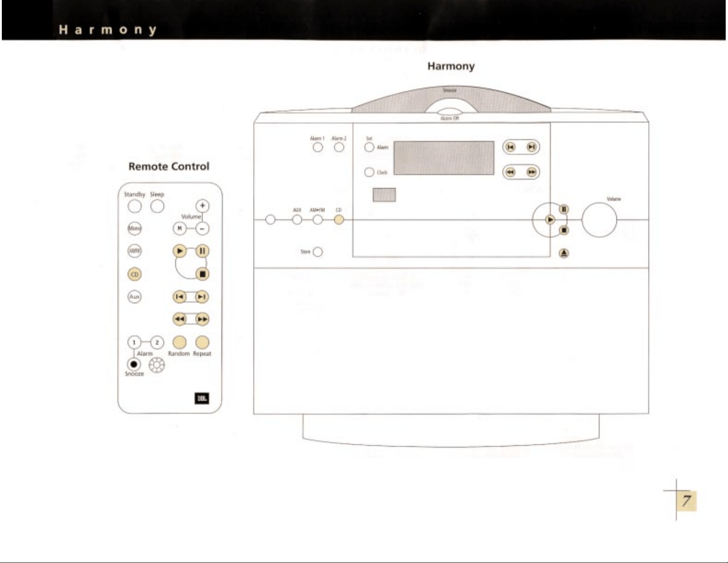The image size is (728, 563).
Task: Click the Alarm Off button on the Harmony unit
Action: coord(450,112)
